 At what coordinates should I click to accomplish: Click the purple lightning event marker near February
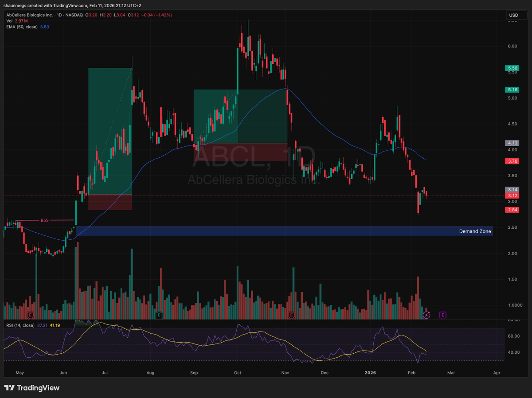426,315
